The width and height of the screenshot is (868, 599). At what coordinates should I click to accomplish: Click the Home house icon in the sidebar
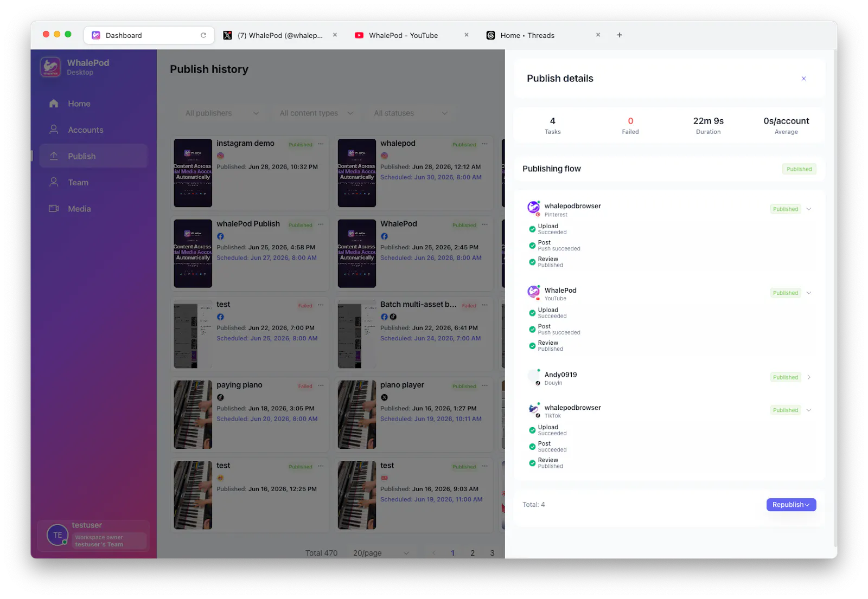point(54,104)
